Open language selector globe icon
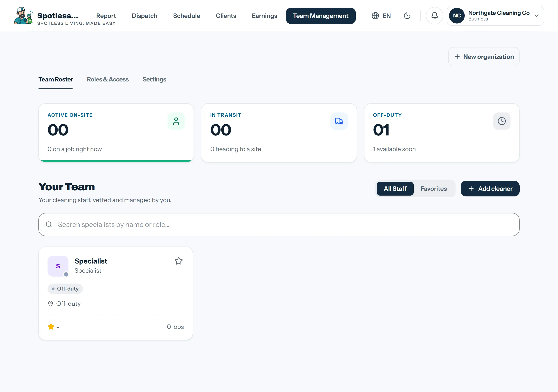The width and height of the screenshot is (558, 392). coord(375,16)
